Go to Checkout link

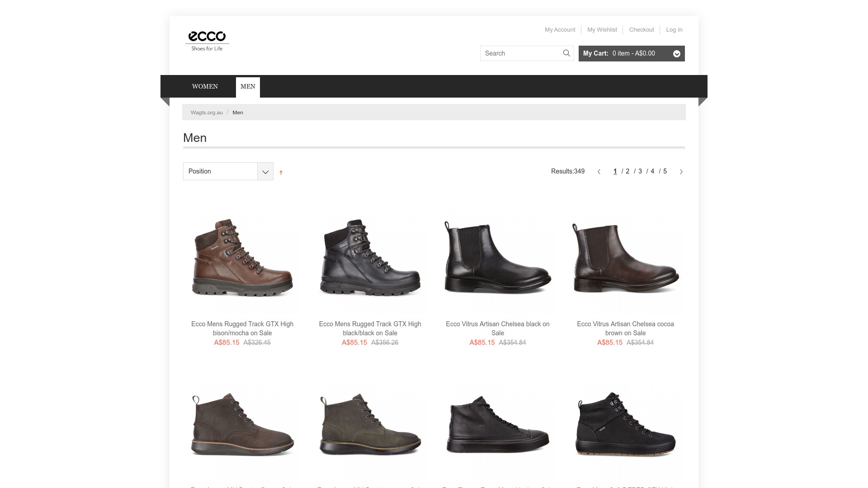pos(642,30)
